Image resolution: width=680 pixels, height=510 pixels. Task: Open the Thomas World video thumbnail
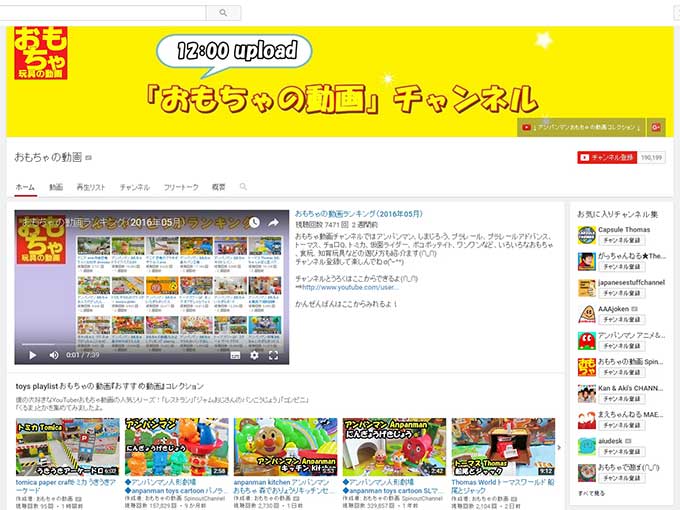503,447
